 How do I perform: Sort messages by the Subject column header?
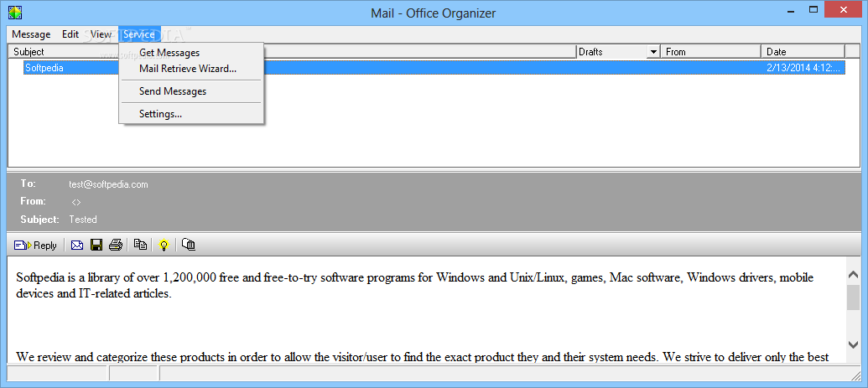(x=293, y=52)
